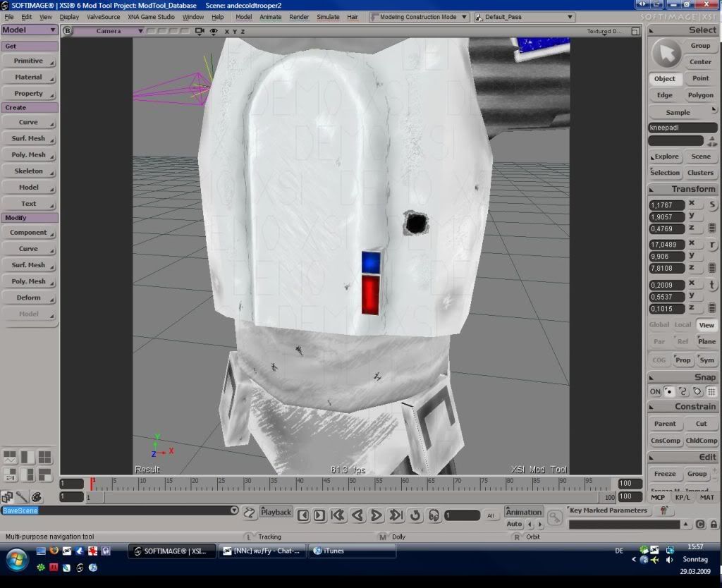
Task: Click the lock icon at bottom right
Action: (714, 524)
